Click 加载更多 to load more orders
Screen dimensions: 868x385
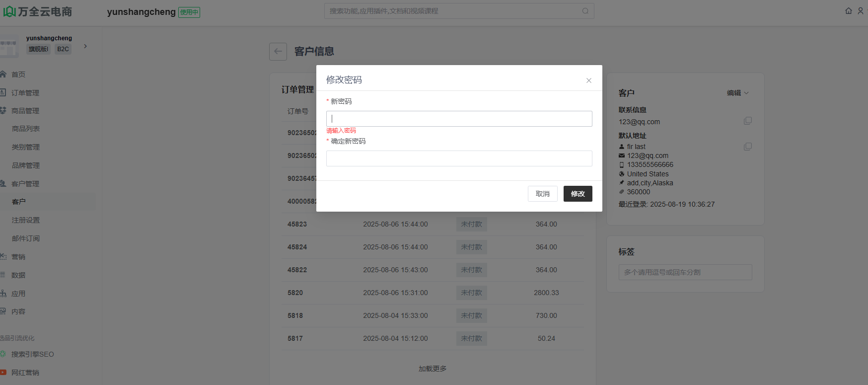[x=433, y=369]
